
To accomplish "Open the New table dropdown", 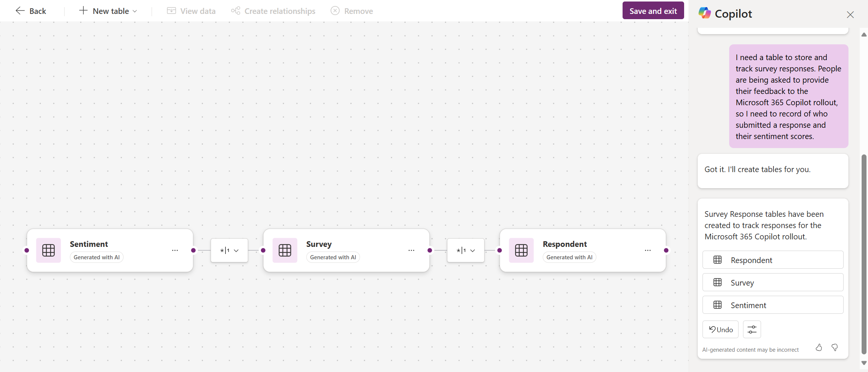I will [x=134, y=11].
